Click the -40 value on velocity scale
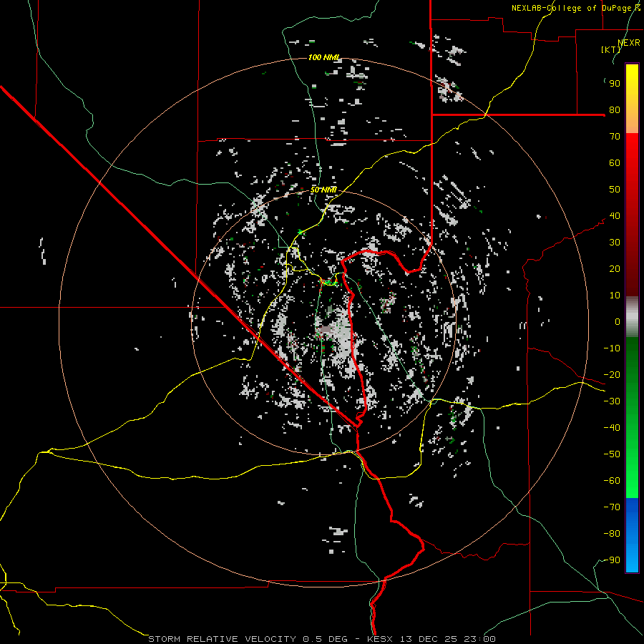The width and height of the screenshot is (644, 644). pos(612,428)
